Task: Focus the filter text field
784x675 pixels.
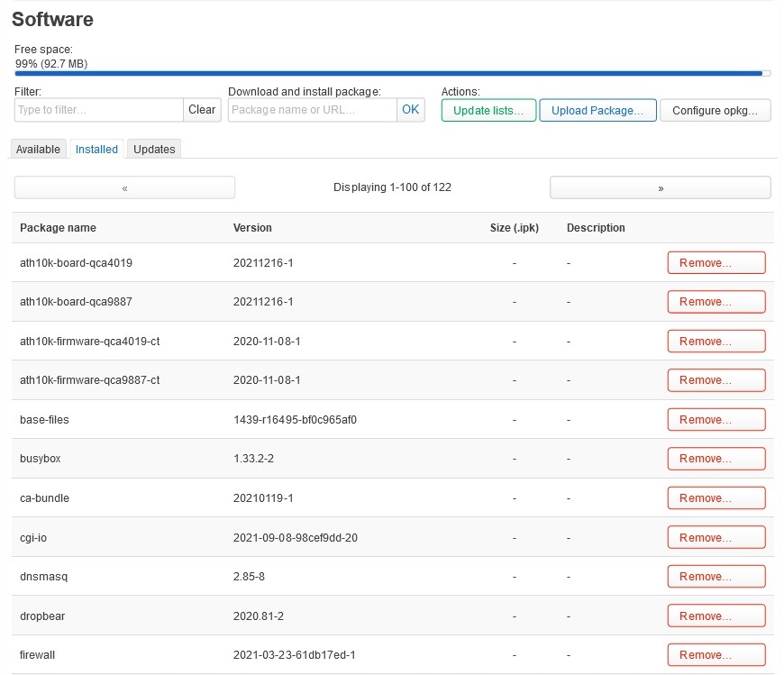Action: tap(99, 110)
